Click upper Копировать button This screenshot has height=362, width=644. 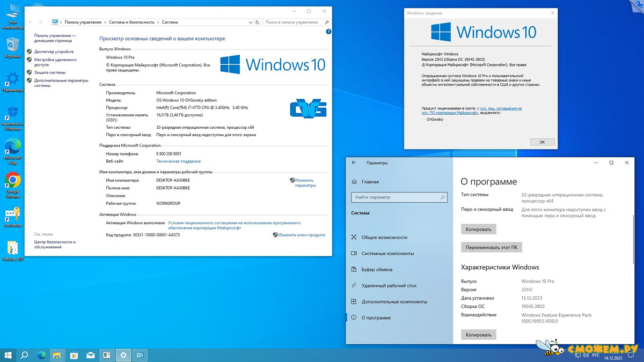point(478,229)
